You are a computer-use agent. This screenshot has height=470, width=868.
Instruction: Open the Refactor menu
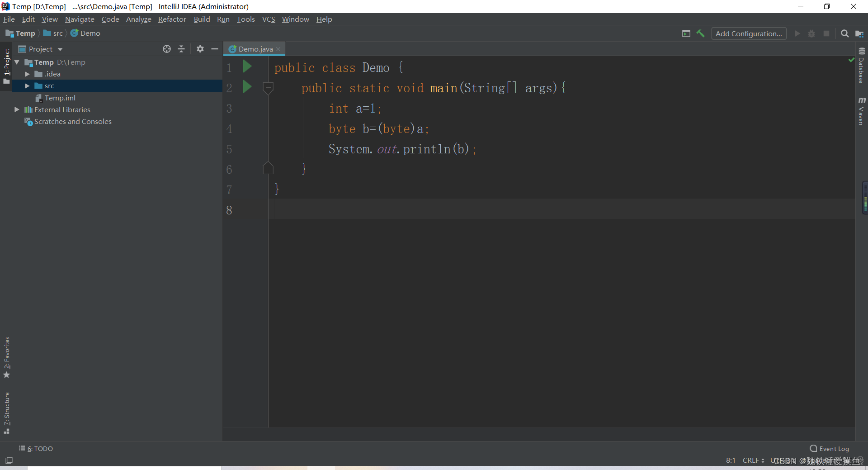point(172,19)
